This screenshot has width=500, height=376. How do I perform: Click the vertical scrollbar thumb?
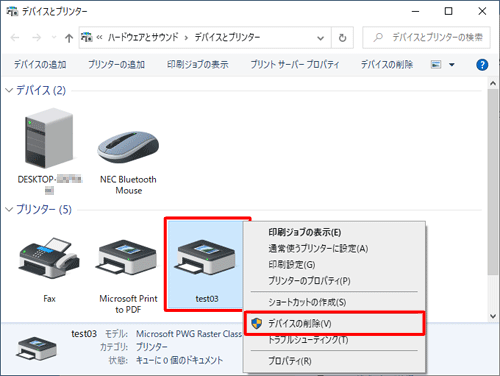coord(493,182)
